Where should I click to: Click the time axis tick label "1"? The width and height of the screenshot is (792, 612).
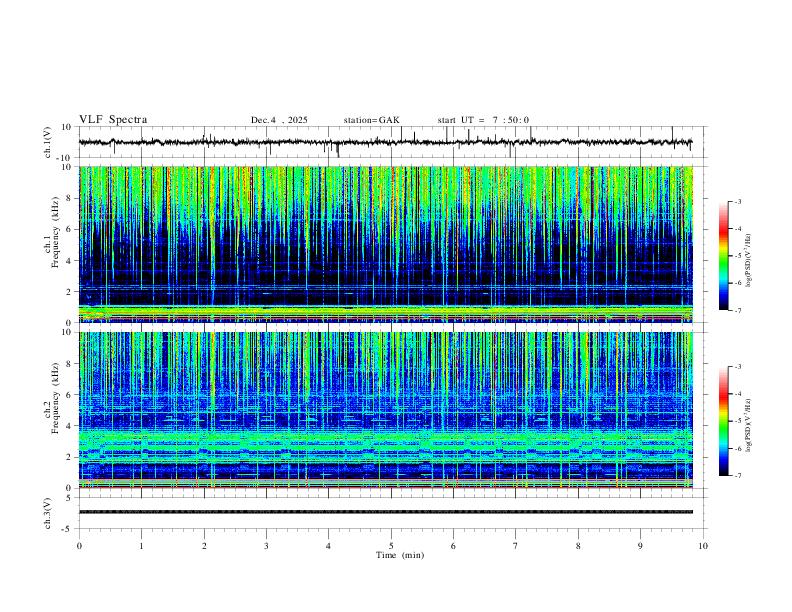pyautogui.click(x=142, y=546)
